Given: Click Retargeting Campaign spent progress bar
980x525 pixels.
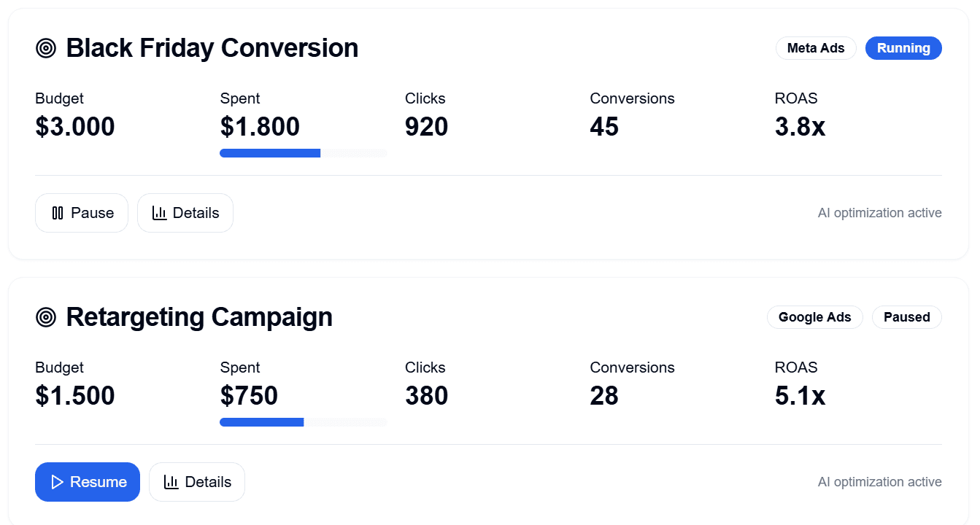Looking at the screenshot, I should click(303, 422).
